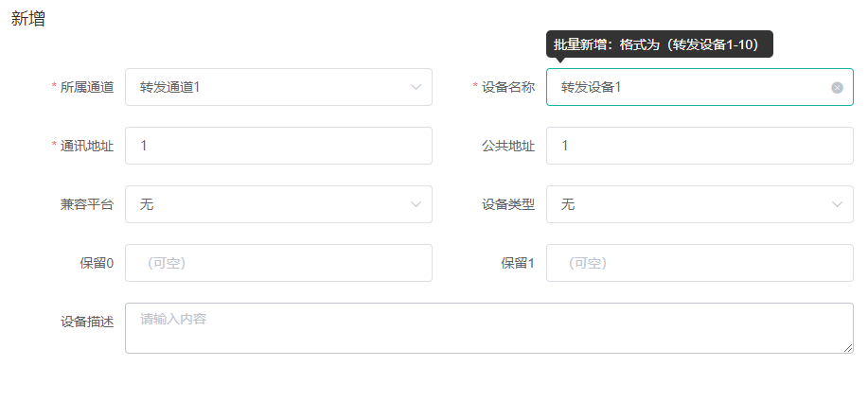
Task: Grab the 设备描述 textarea resize handle
Action: pyautogui.click(x=848, y=348)
